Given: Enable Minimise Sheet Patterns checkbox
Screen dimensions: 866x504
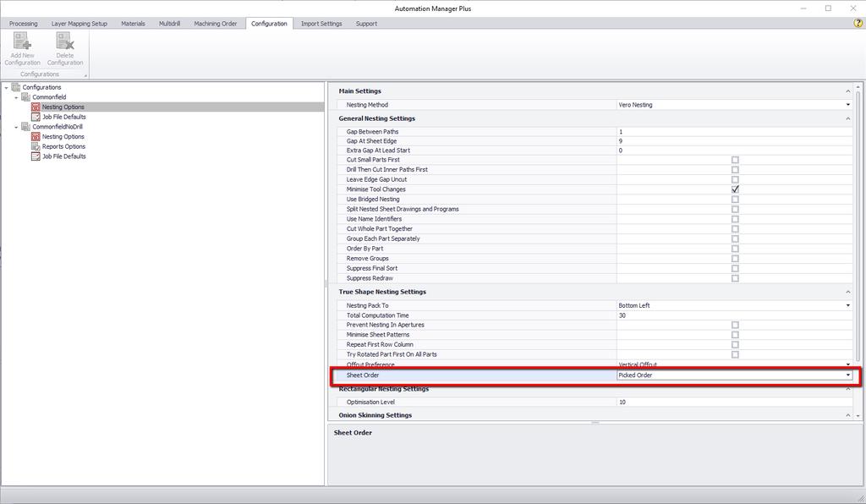Looking at the screenshot, I should (735, 335).
